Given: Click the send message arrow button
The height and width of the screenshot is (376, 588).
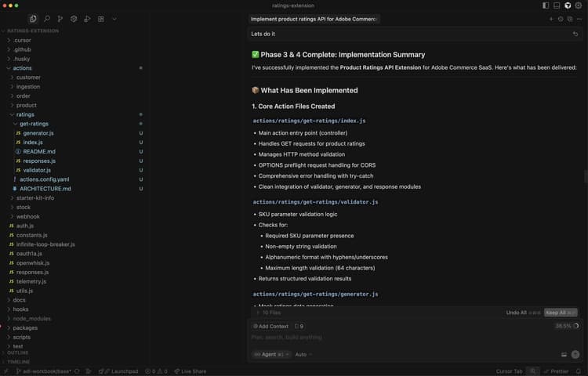Looking at the screenshot, I should point(575,354).
